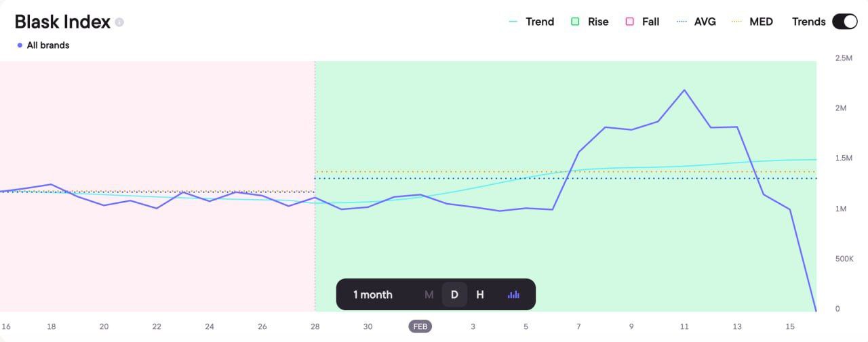Viewport: 868px width, 342px height.
Task: Click the pink Fall legend square
Action: [629, 22]
